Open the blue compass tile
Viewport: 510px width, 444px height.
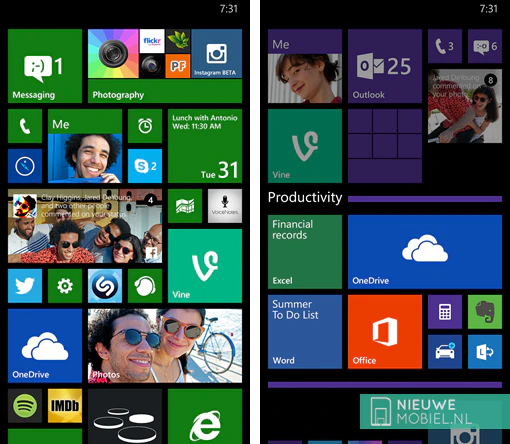point(25,166)
